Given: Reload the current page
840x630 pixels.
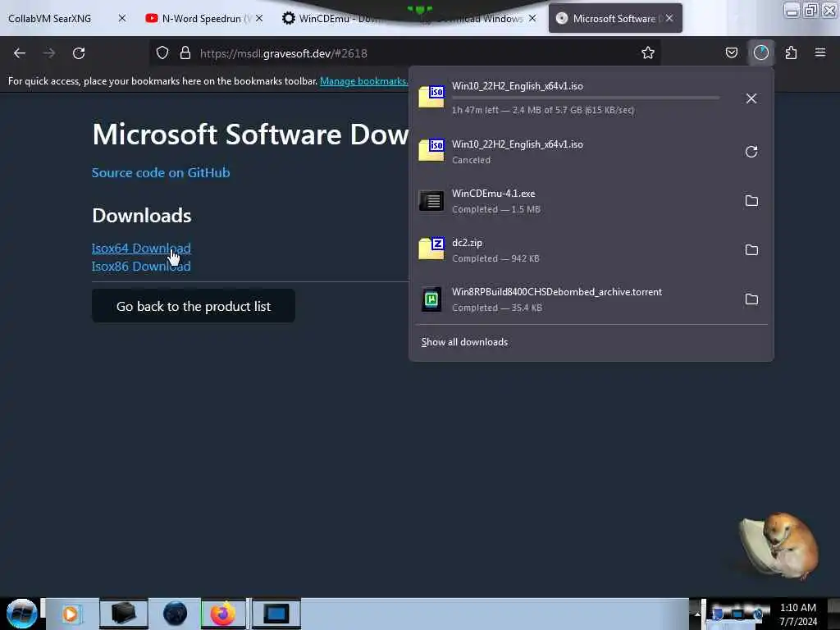Looking at the screenshot, I should (x=79, y=53).
